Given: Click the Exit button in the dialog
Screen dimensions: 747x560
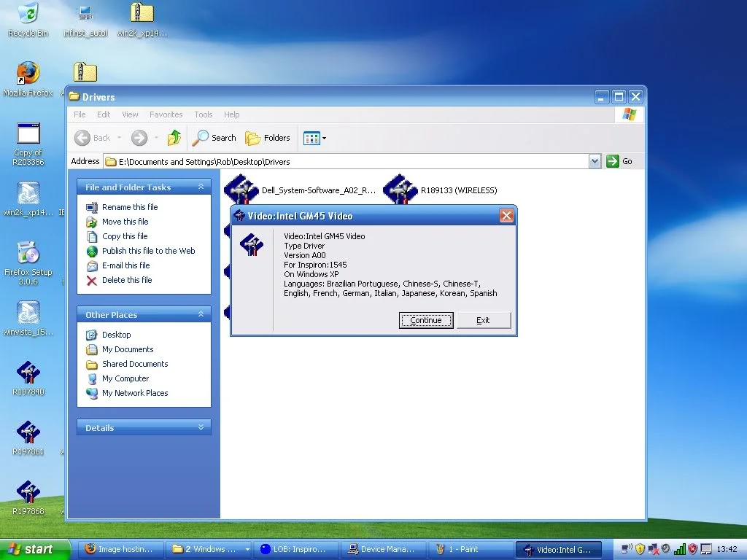Looking at the screenshot, I should (x=484, y=320).
